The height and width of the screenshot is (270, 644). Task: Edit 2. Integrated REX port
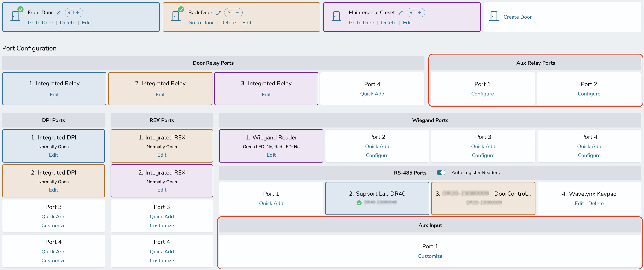[x=162, y=190]
